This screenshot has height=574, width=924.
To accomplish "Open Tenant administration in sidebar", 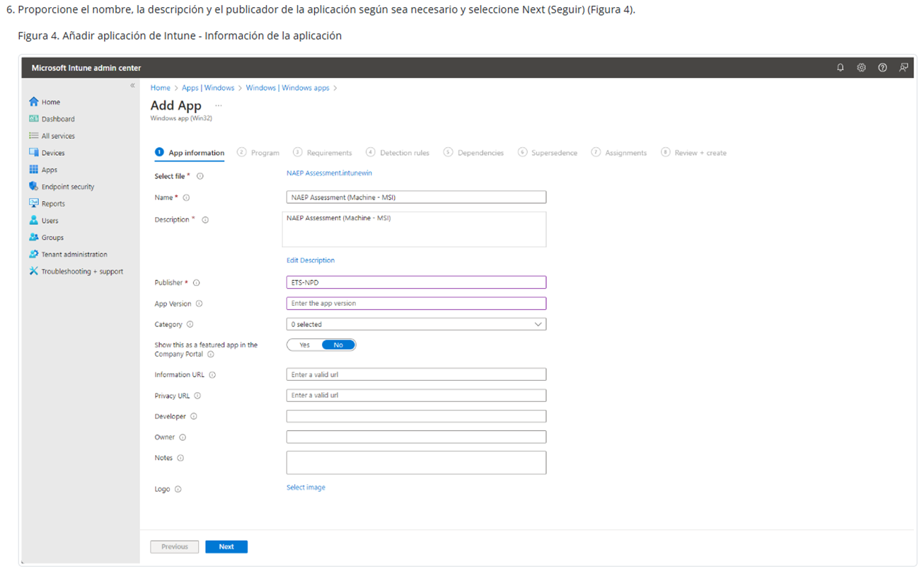I will pyautogui.click(x=74, y=255).
